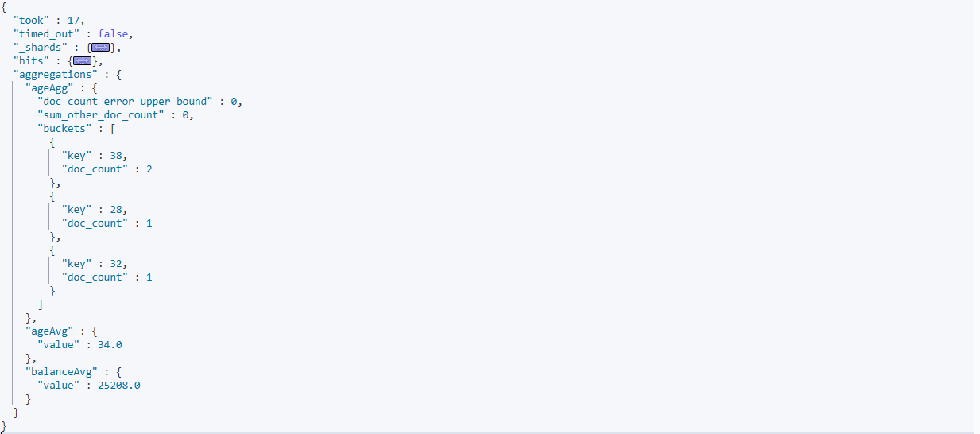Image resolution: width=980 pixels, height=434 pixels.
Task: Expand the collapsed "_shards" object badge
Action: point(100,48)
